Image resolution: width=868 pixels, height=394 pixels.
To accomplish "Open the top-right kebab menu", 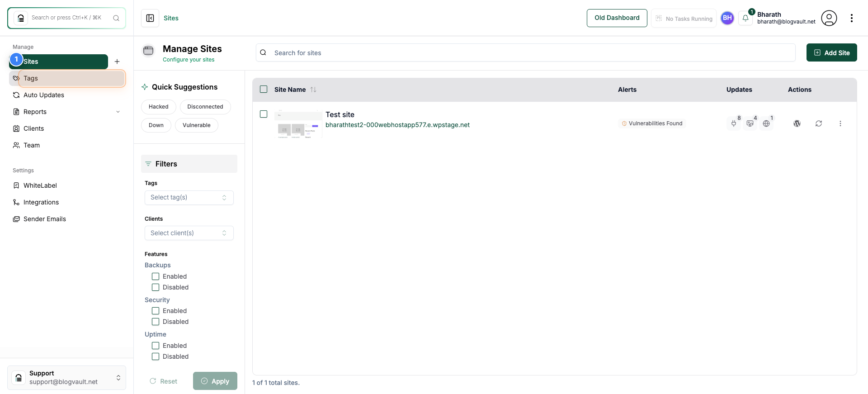I will tap(852, 18).
